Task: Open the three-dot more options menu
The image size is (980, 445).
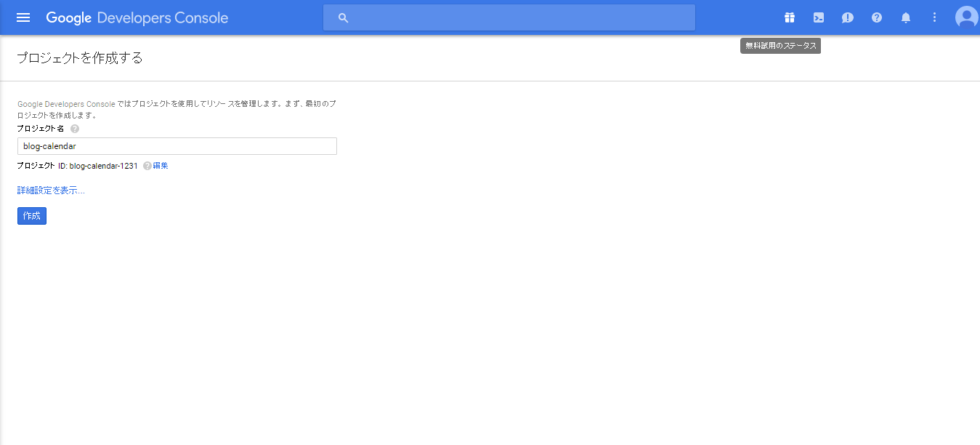Action: [935, 17]
